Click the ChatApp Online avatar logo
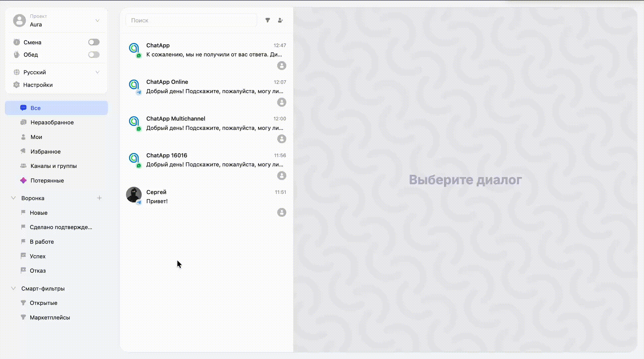 point(134,85)
